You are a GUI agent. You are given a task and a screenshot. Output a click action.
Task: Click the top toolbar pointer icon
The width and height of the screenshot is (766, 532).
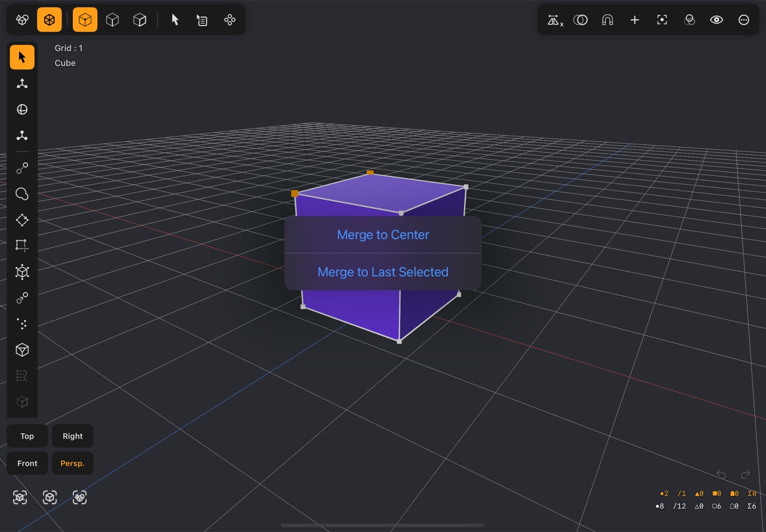tap(175, 20)
